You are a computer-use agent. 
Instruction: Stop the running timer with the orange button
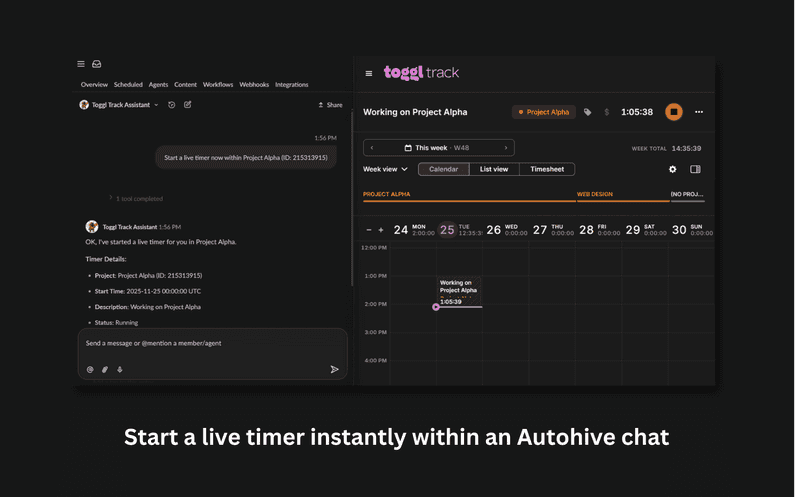[x=673, y=112]
